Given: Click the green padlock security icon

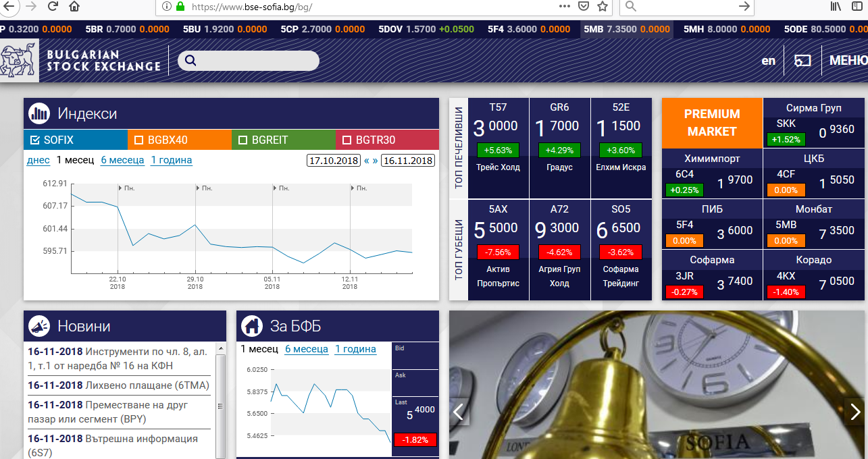Looking at the screenshot, I should (180, 6).
